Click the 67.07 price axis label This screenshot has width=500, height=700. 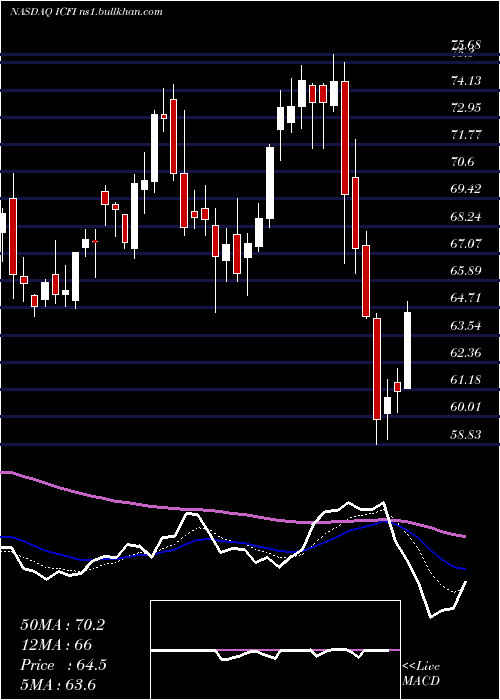466,243
